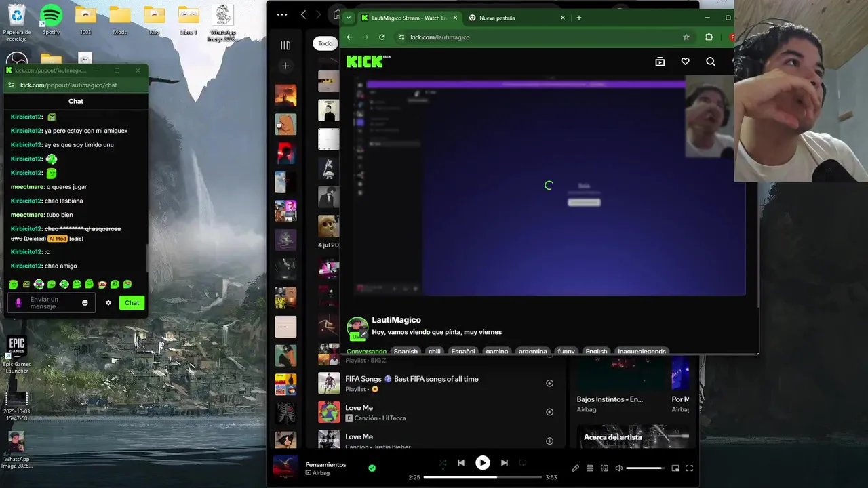Close the Nueva pestaña tab
Screen dimensions: 868x488
click(x=562, y=18)
